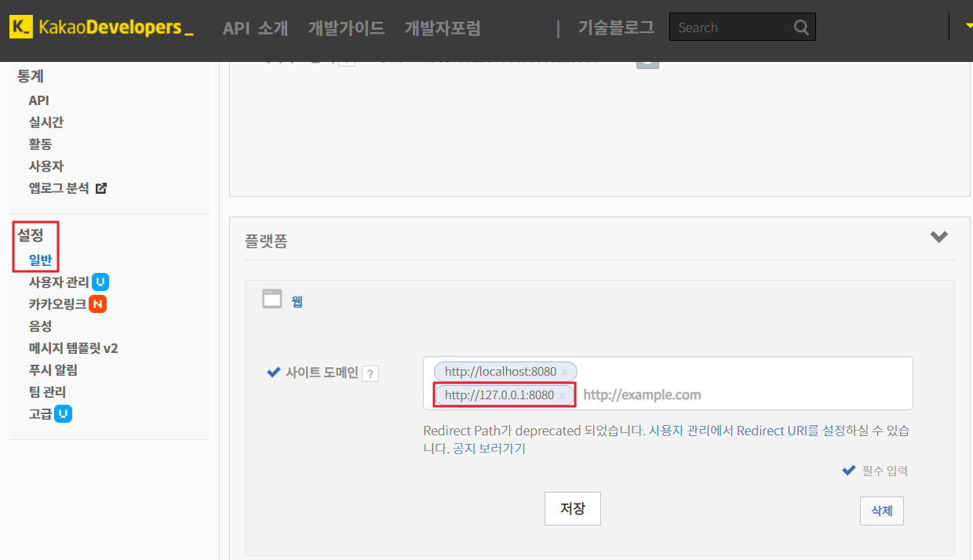
Task: Select 활동 in the sidebar
Action: click(x=40, y=144)
